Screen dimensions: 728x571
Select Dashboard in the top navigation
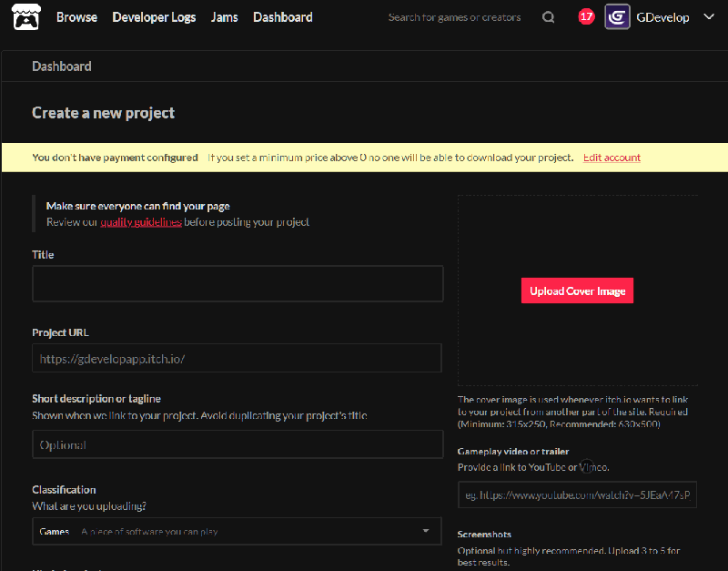(x=282, y=16)
